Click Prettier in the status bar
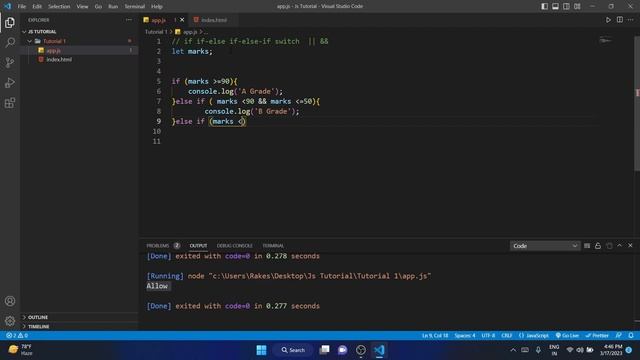This screenshot has width=640, height=360. [x=597, y=336]
